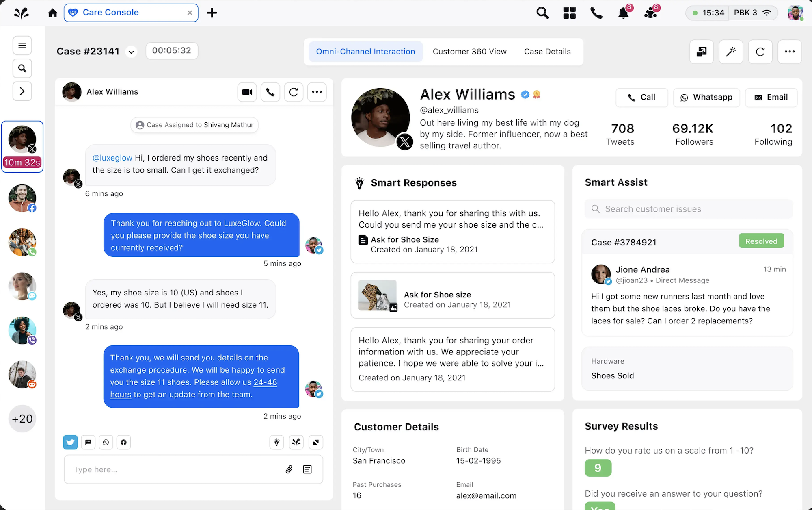Click the Smart Responses lightbulb icon
Viewport: 812px width, 510px height.
coord(360,183)
